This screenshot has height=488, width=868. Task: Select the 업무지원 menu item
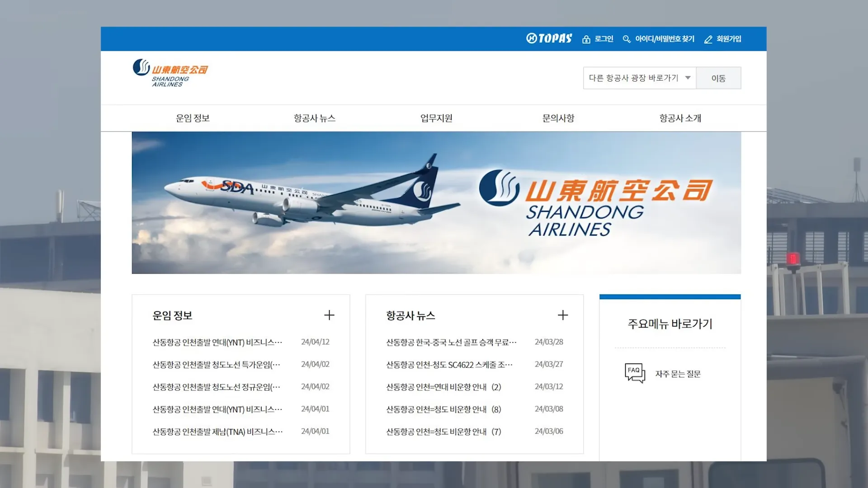pos(436,118)
